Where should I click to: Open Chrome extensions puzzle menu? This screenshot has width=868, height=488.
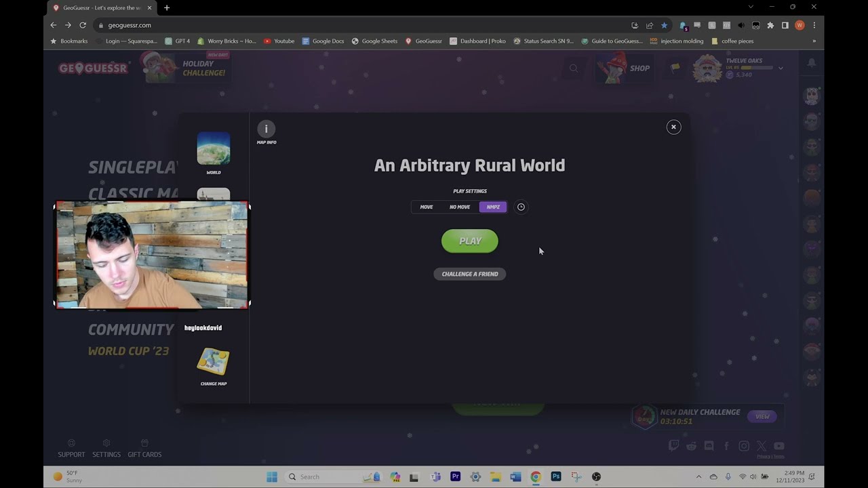tap(770, 25)
